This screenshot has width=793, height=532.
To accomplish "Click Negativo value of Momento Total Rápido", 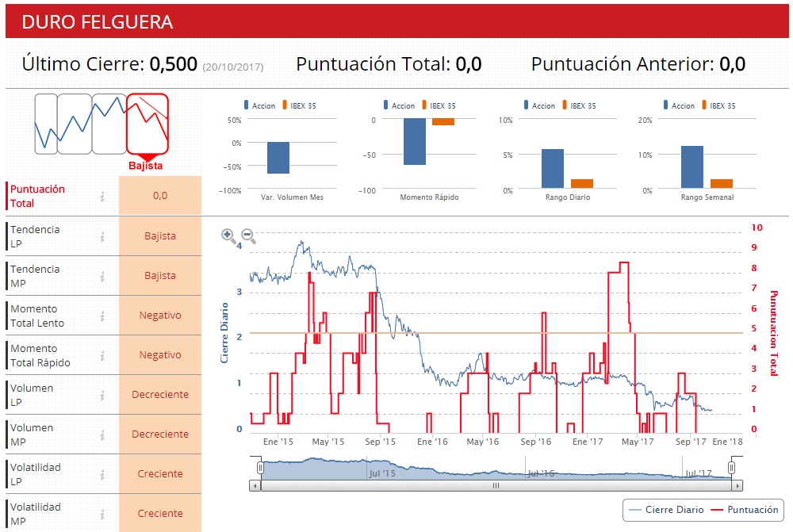I will point(160,355).
